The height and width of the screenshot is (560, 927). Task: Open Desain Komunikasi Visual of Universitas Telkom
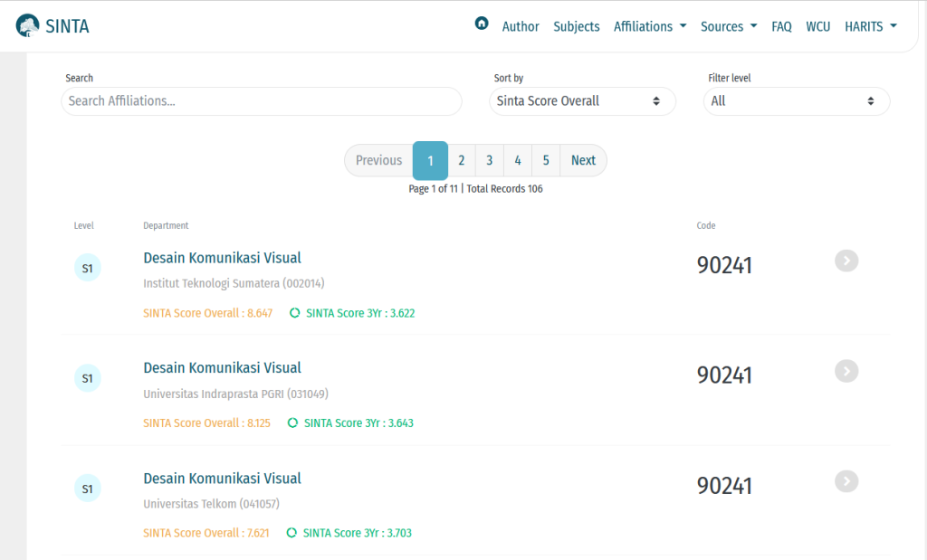[223, 478]
